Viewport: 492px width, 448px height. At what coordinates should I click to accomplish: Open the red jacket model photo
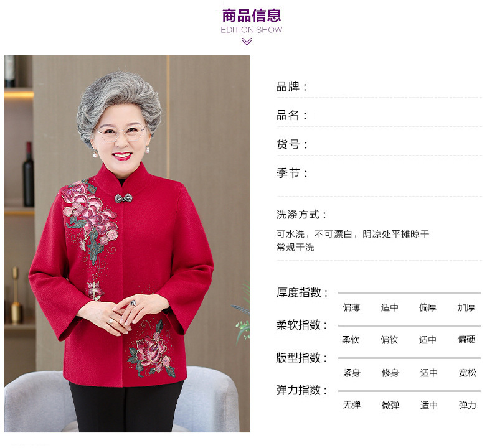pyautogui.click(x=127, y=244)
